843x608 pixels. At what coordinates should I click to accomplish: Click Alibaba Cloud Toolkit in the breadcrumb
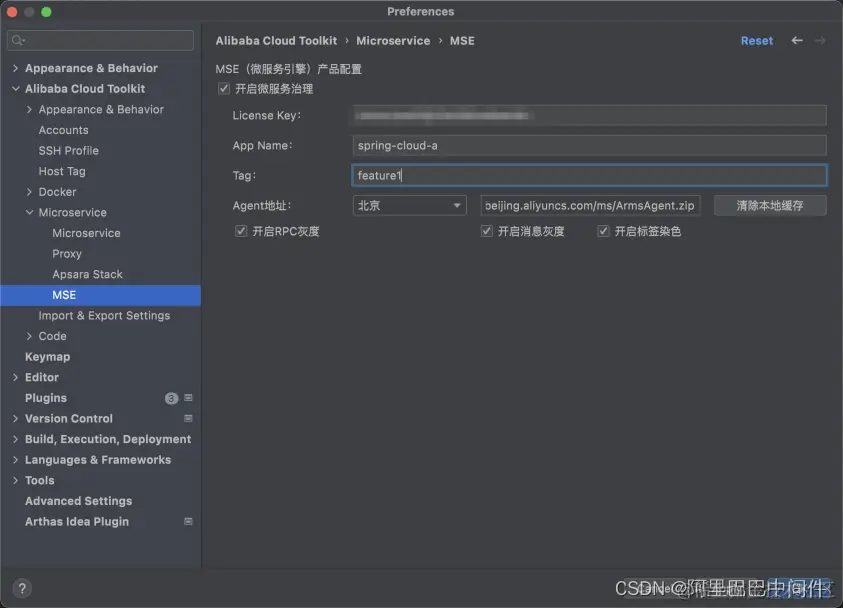(276, 41)
